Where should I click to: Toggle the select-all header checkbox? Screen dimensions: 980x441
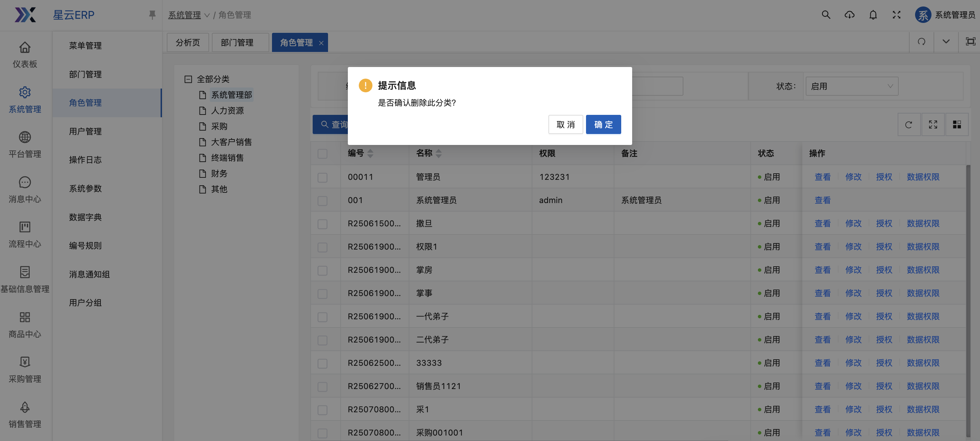pos(322,153)
